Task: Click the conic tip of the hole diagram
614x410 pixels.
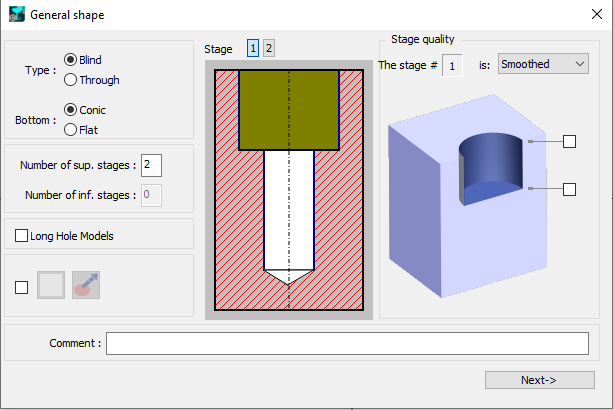Action: pos(288,277)
